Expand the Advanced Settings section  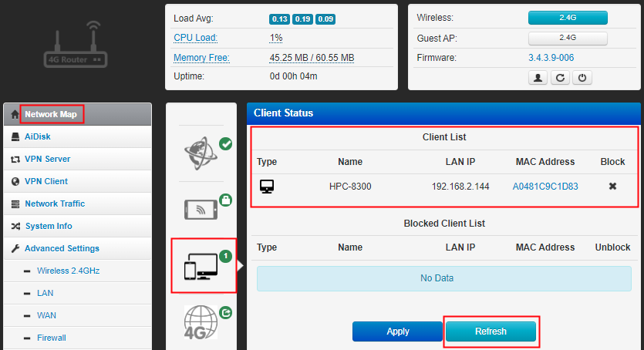tap(62, 248)
